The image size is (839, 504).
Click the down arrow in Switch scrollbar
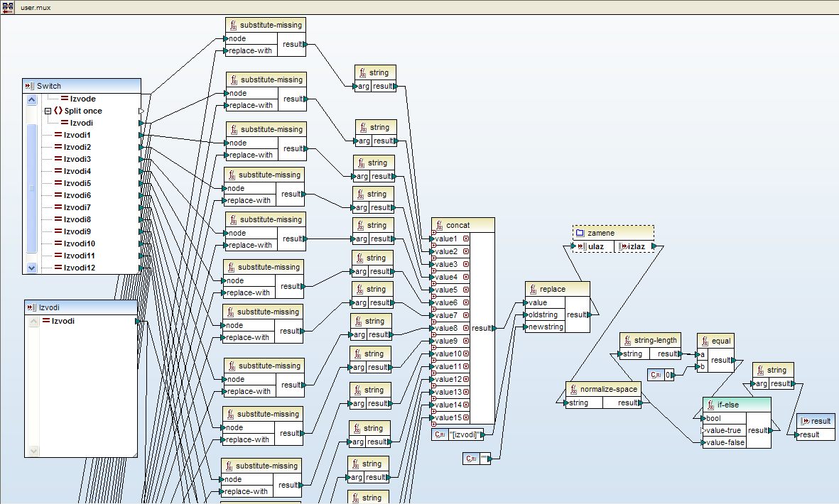(31, 268)
